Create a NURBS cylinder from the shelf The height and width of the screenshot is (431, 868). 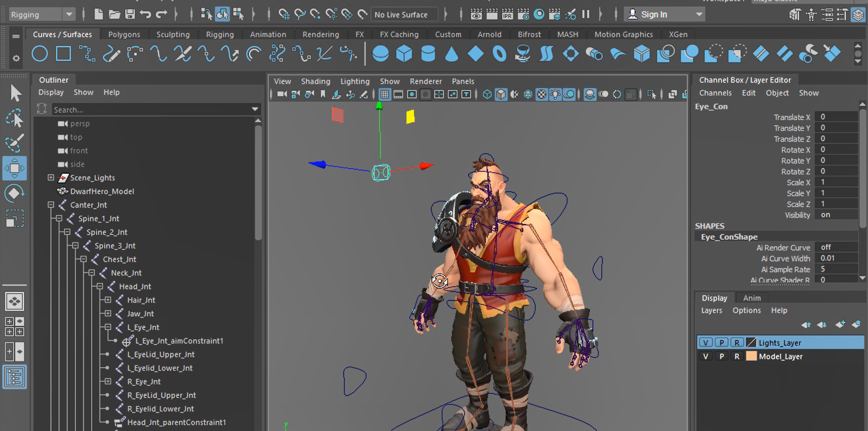(428, 54)
